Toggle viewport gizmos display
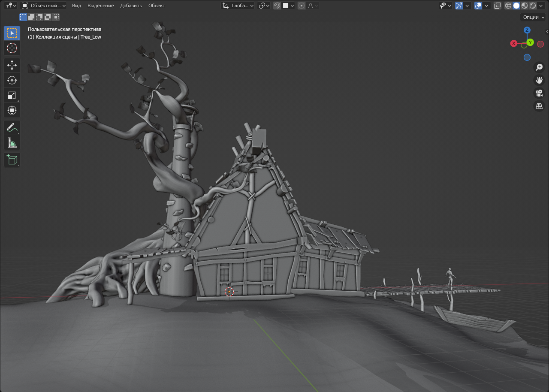 (x=459, y=6)
